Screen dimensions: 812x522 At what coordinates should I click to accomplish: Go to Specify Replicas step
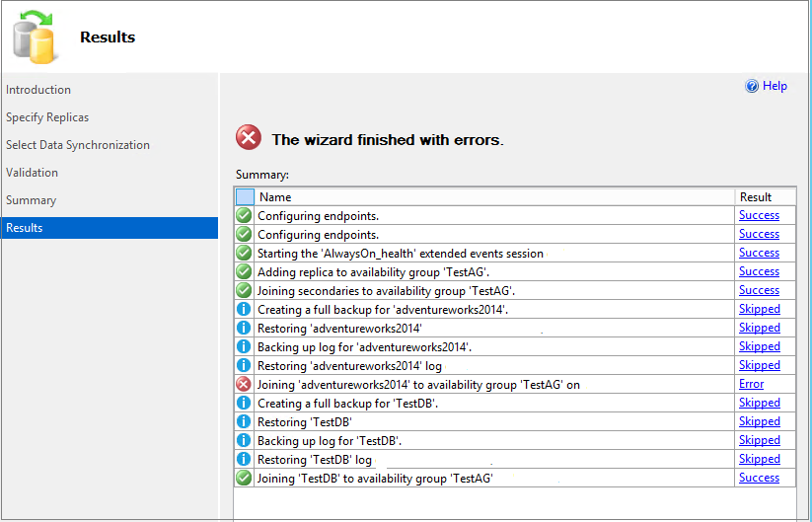click(x=47, y=117)
